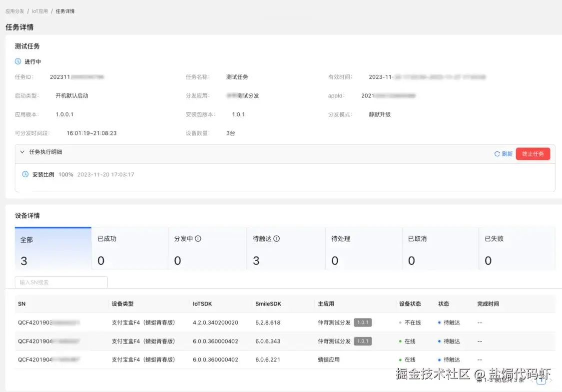
Task: Click the 蜻蜓应用 main app cell
Action: (329, 360)
